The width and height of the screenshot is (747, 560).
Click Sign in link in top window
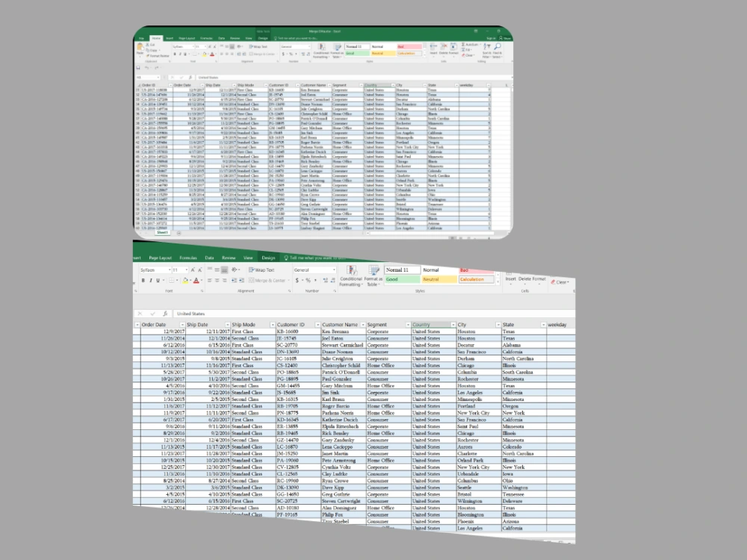492,38
